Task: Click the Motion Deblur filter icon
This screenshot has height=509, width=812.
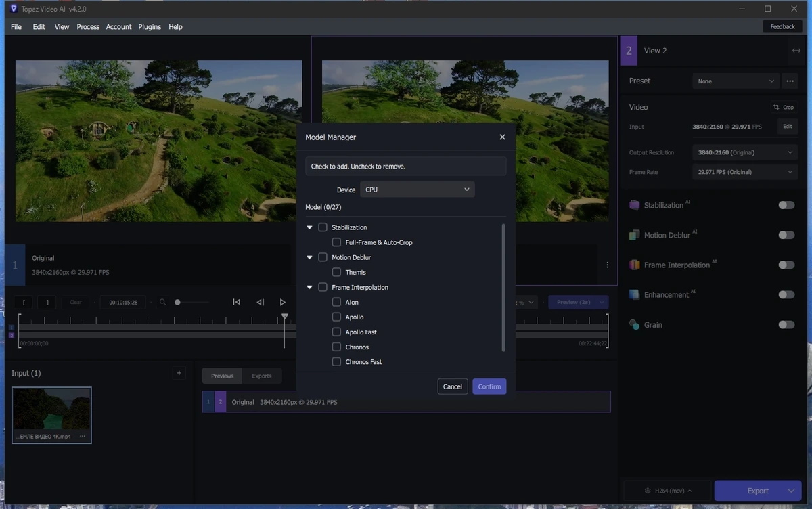Action: click(634, 235)
